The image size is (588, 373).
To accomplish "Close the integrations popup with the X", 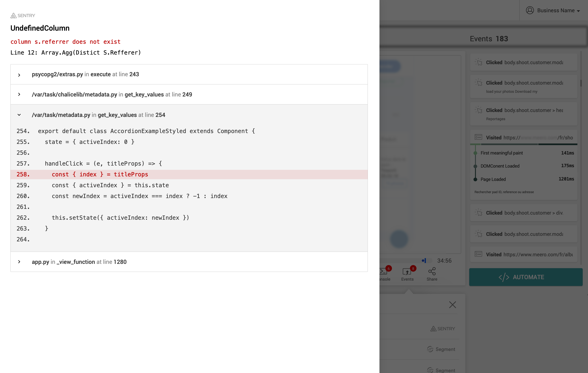I will (x=452, y=305).
